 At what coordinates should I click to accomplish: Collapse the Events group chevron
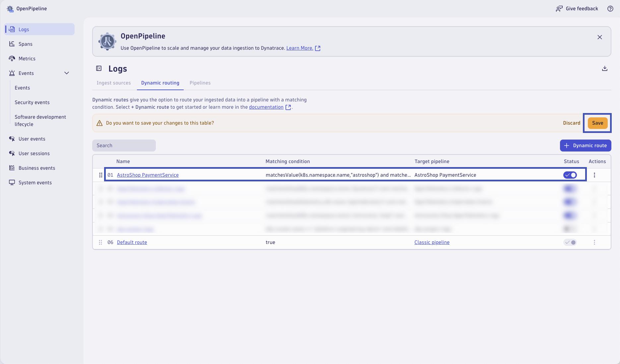tap(67, 73)
